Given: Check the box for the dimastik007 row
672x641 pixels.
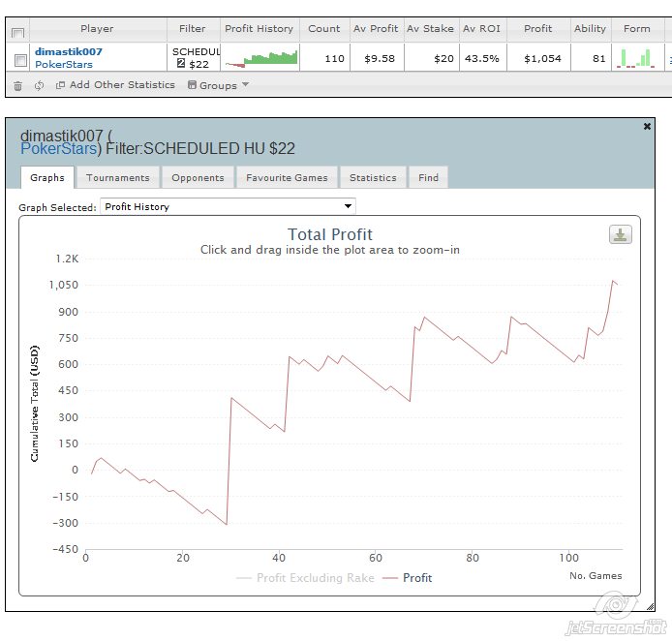Looking at the screenshot, I should [x=20, y=59].
